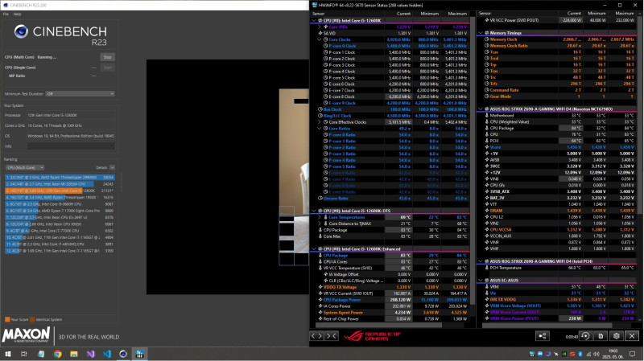Click HWiNFO expand-all arrows button

coord(316,336)
